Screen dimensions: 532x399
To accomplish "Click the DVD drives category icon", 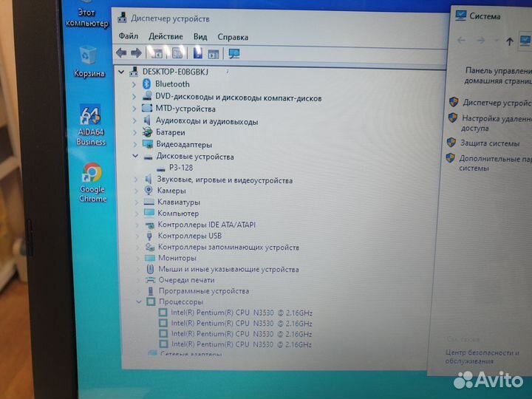I will [x=147, y=96].
